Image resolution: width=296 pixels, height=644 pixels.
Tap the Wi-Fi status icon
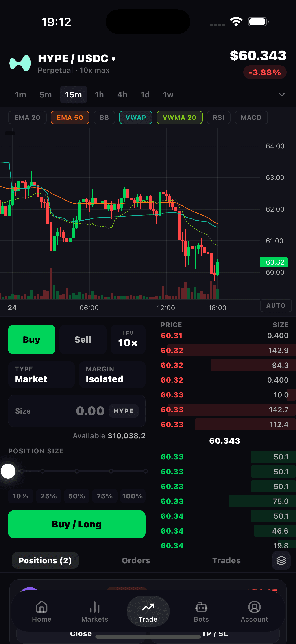click(236, 22)
